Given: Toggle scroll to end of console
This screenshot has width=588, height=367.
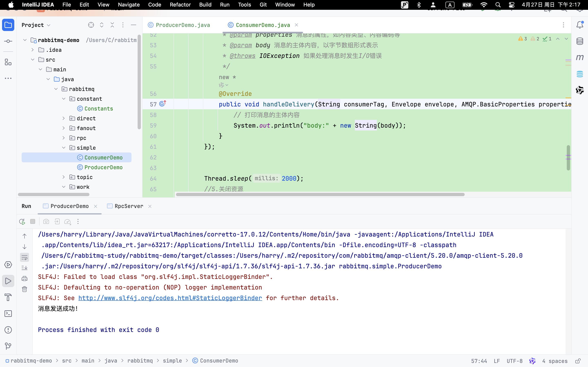Looking at the screenshot, I should (x=24, y=268).
